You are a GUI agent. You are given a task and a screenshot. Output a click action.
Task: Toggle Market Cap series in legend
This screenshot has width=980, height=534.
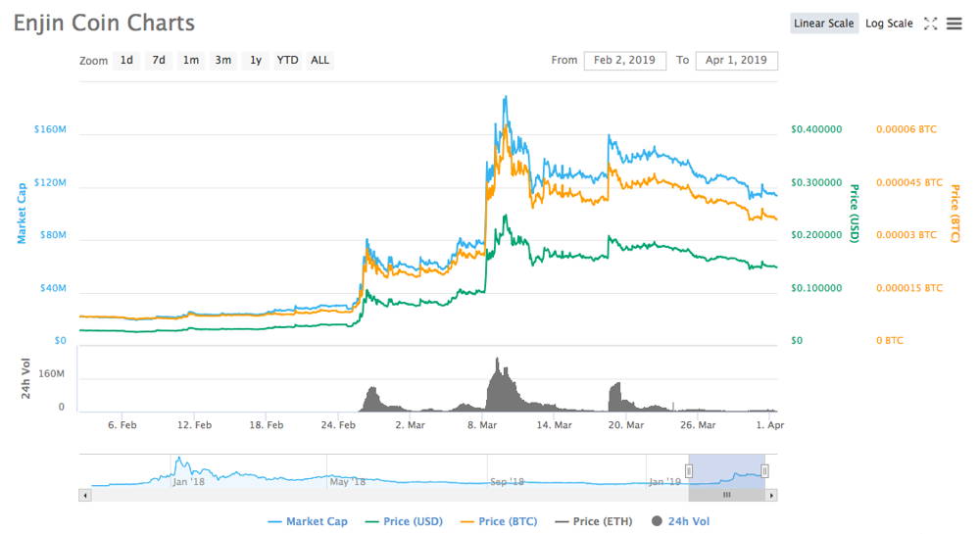[x=308, y=521]
